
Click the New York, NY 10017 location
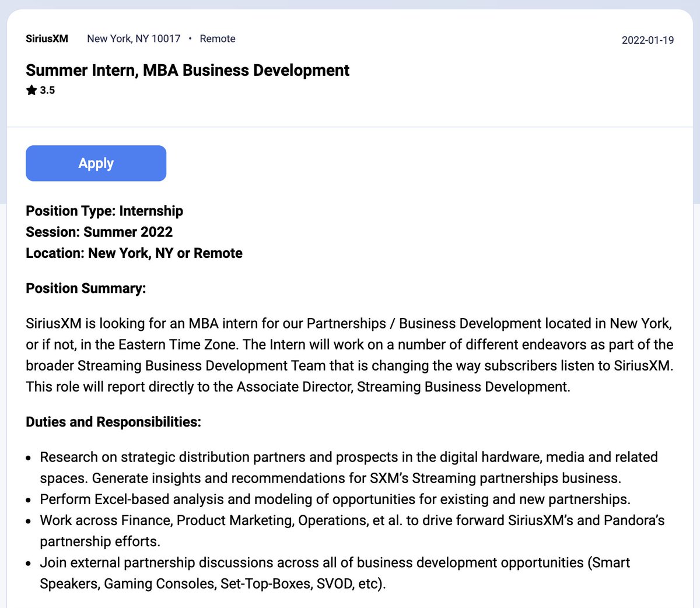tap(133, 39)
